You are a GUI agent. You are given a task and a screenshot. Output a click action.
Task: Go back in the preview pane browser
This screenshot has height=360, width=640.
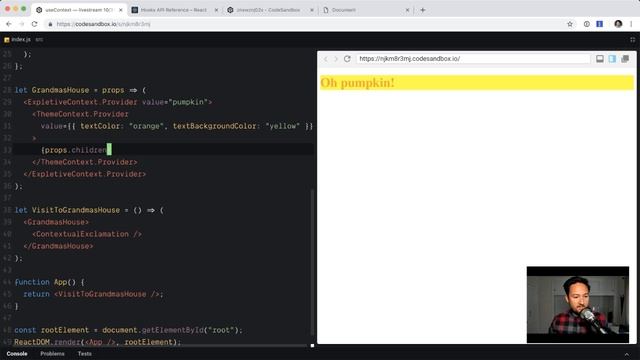pyautogui.click(x=326, y=59)
